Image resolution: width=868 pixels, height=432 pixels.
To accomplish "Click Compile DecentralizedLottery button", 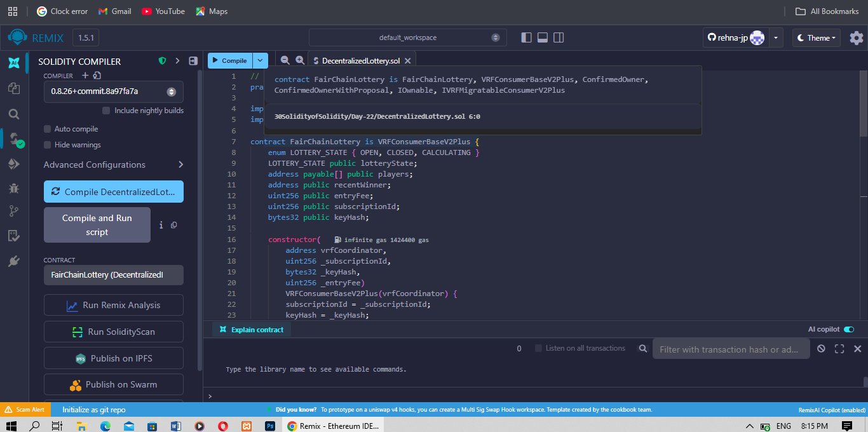I will pyautogui.click(x=114, y=192).
